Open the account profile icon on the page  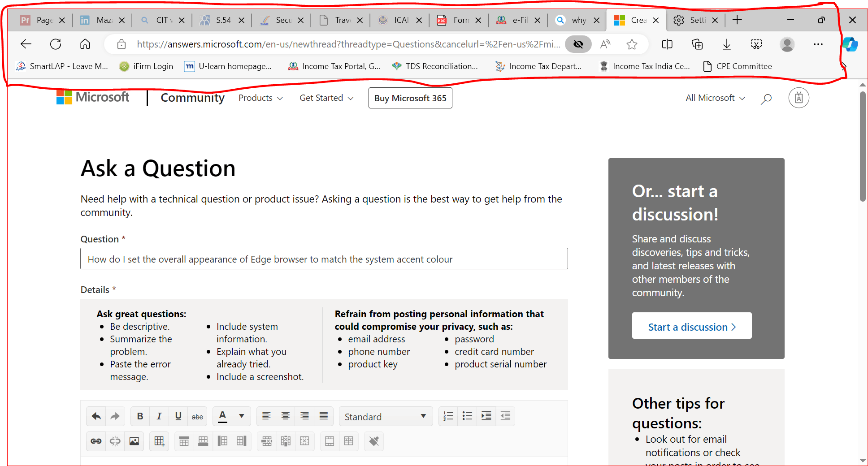point(799,98)
